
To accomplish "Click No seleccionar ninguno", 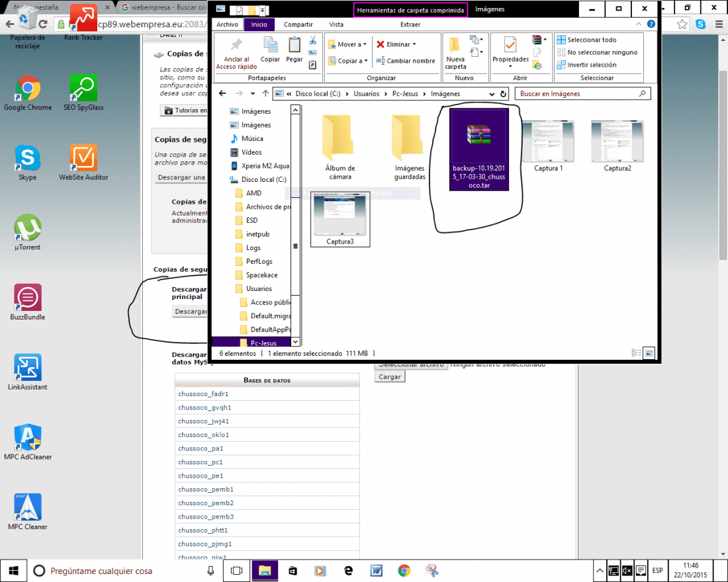I will [597, 52].
